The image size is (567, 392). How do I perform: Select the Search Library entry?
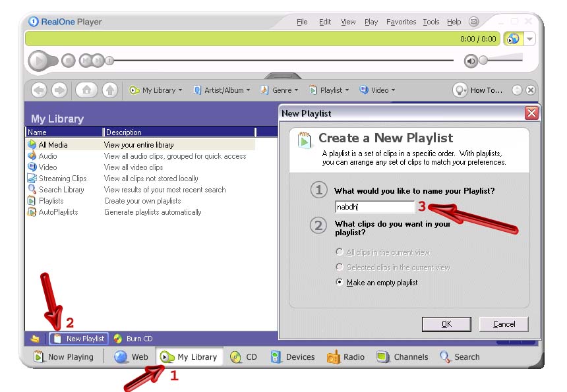click(x=140, y=190)
